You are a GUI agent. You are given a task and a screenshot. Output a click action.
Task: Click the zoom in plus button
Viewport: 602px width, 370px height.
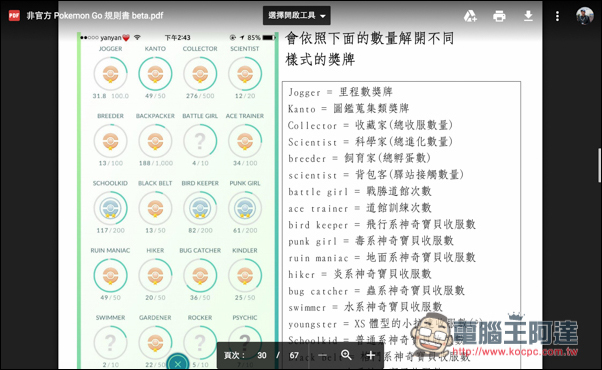click(x=370, y=355)
